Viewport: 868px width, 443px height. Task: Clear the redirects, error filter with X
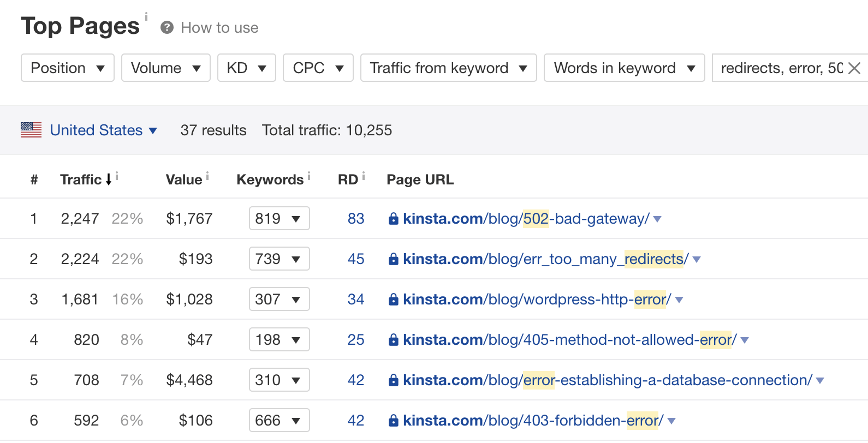[854, 68]
